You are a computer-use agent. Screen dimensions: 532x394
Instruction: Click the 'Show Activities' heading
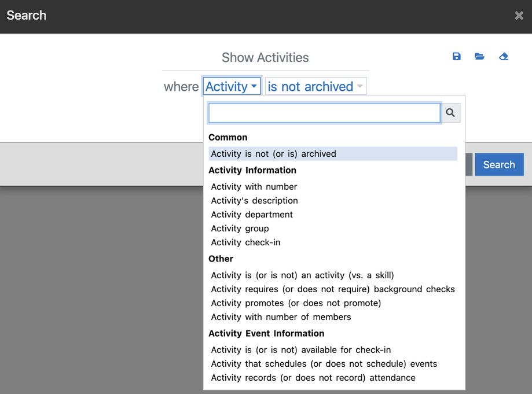265,58
